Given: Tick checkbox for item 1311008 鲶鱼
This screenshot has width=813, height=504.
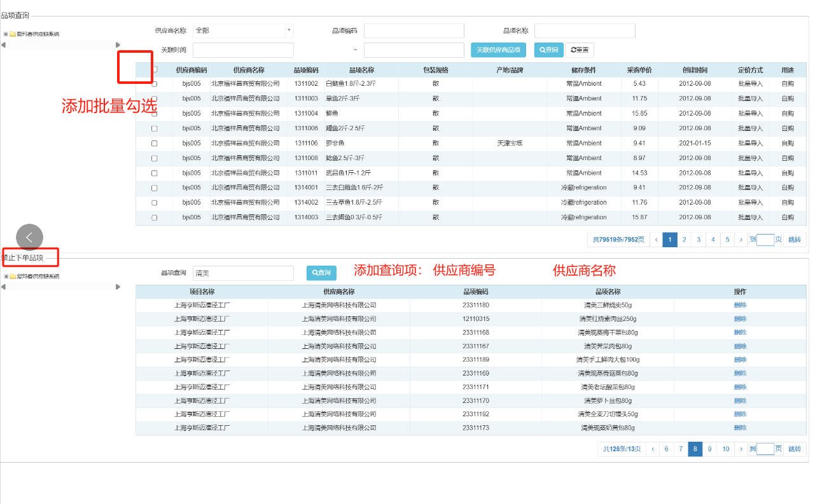Looking at the screenshot, I should 154,158.
